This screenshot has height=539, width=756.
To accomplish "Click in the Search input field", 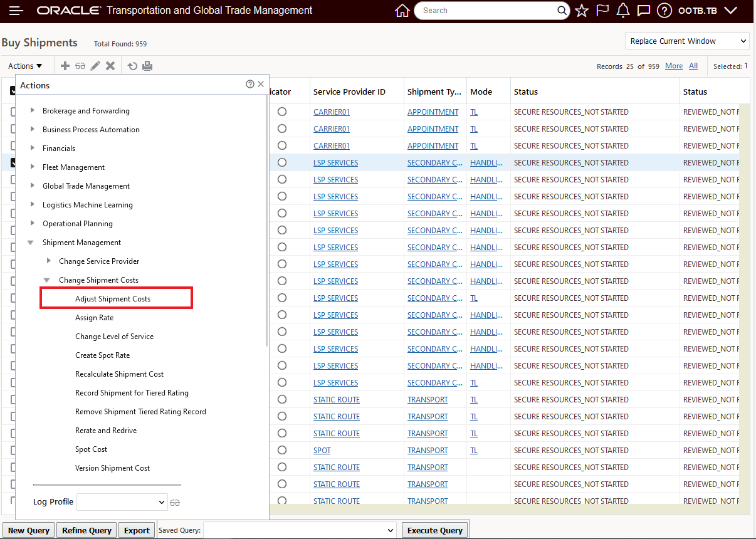I will pyautogui.click(x=486, y=11).
